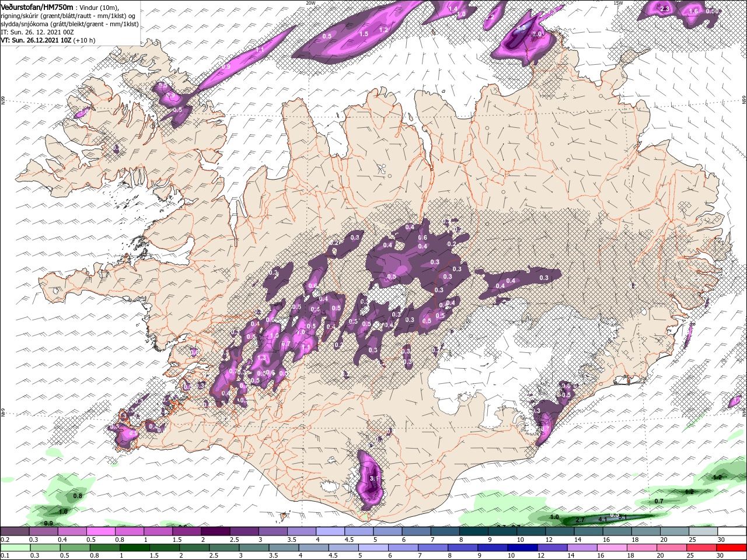747x560 pixels.
Task: Pick the lavender swatch between 14 and 16 in the lower row
Action: 581,548
